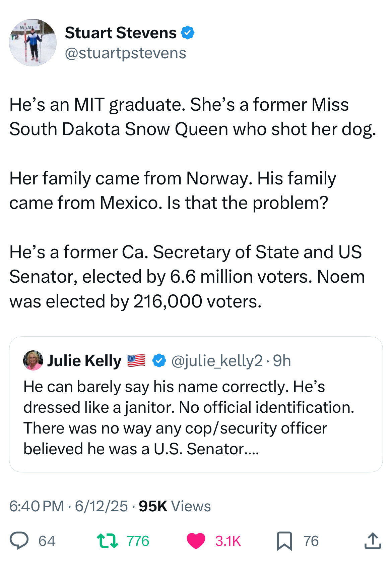Open Stuart Stevens' profile picture
The width and height of the screenshot is (392, 569).
pyautogui.click(x=33, y=43)
